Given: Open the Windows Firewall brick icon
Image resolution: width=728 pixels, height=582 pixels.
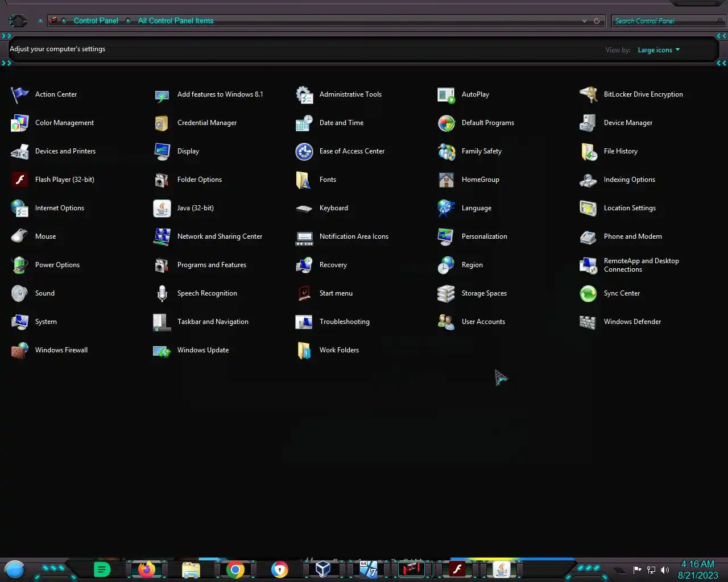Looking at the screenshot, I should click(20, 350).
